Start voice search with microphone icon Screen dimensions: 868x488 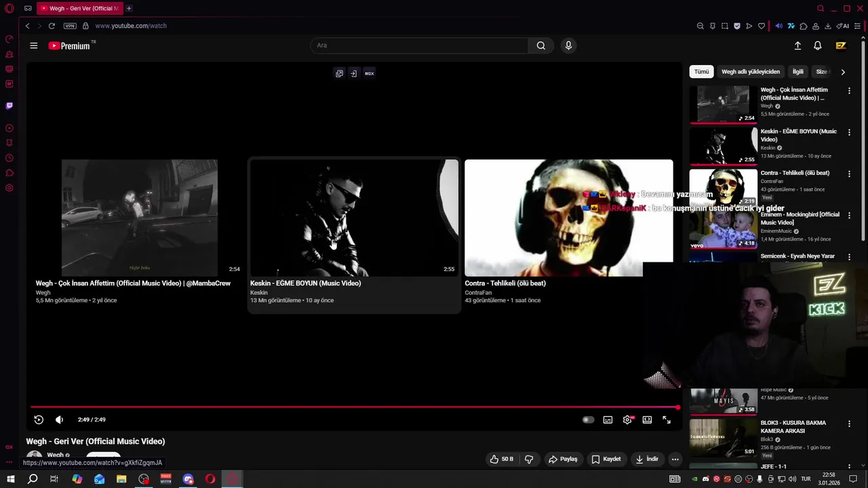(x=568, y=45)
